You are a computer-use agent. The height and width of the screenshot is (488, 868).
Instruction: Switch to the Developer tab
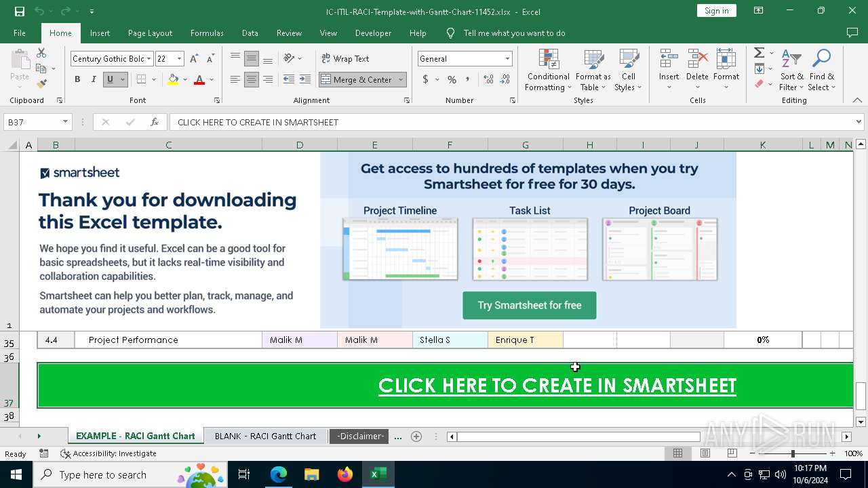[373, 33]
